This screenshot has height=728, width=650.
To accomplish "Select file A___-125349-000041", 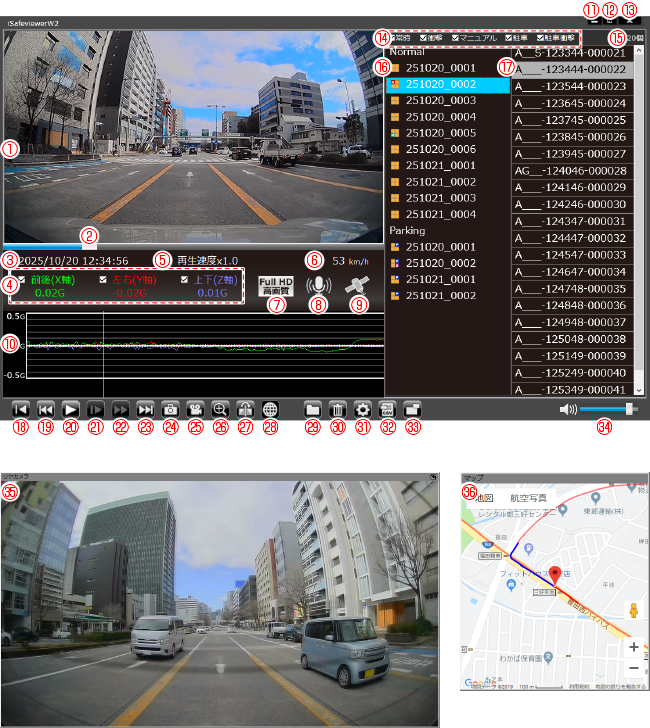I will pyautogui.click(x=572, y=390).
